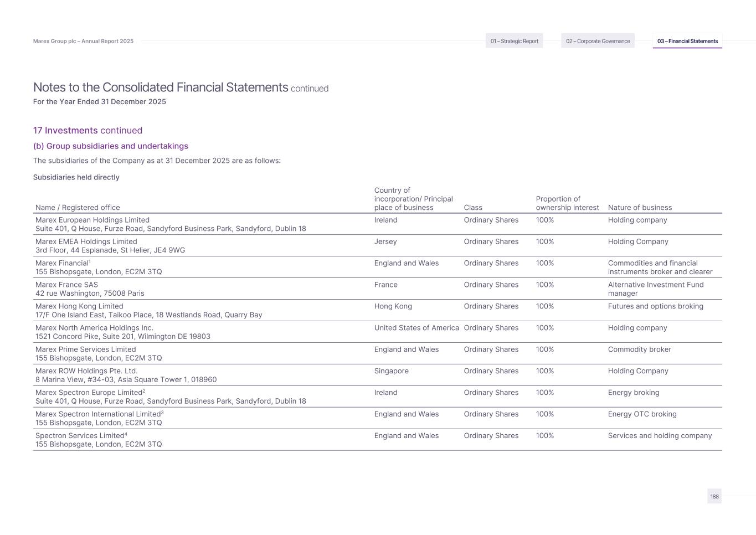Click 'Proportion of ownership interest' column header
The height and width of the screenshot is (535, 756).
click(567, 203)
